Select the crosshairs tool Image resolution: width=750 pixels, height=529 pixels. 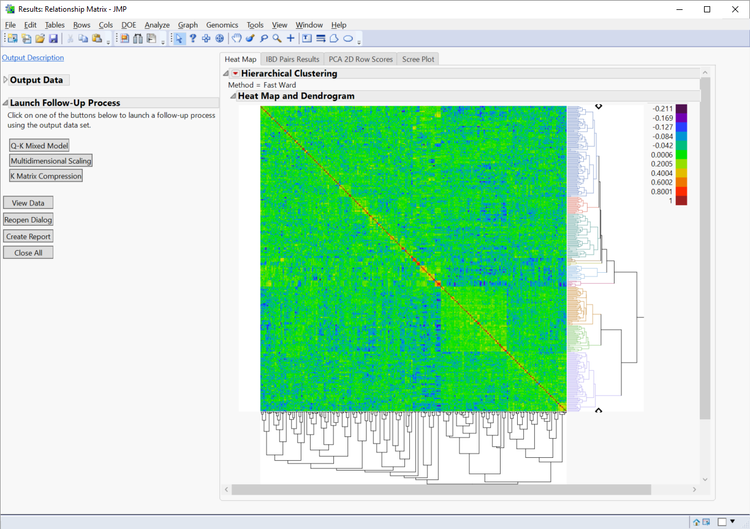(x=291, y=39)
